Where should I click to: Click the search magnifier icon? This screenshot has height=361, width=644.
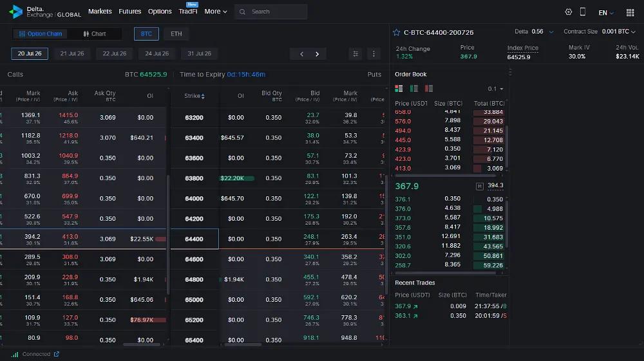[x=242, y=12]
